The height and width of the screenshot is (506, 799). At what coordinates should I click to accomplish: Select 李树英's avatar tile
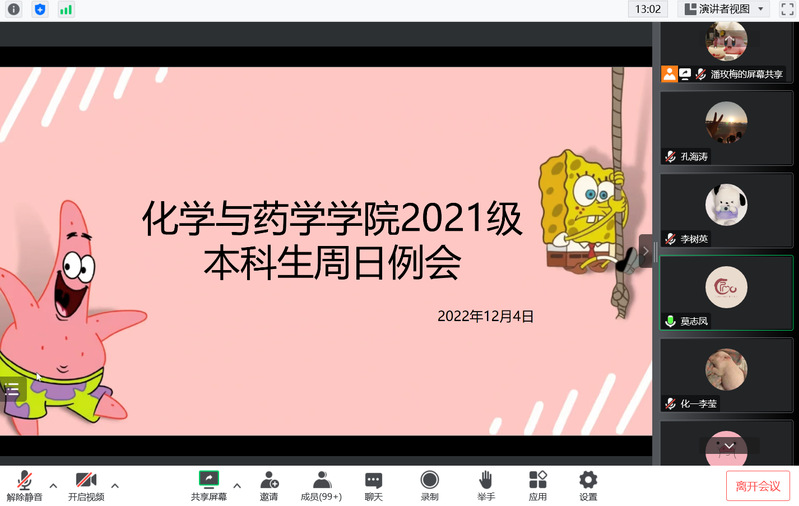pos(726,210)
